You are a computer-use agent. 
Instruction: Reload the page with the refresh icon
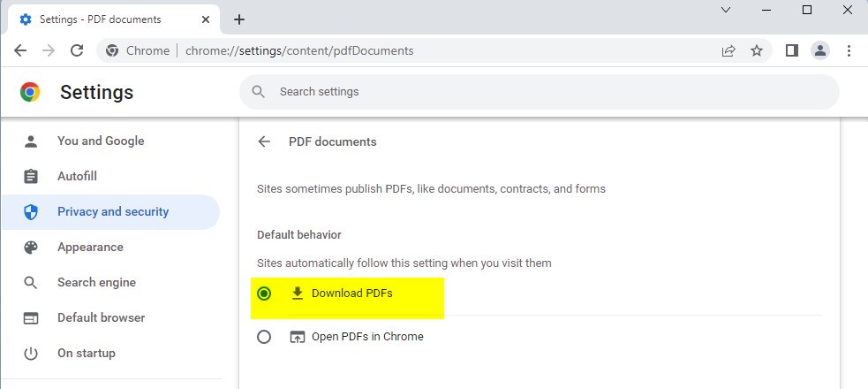click(77, 50)
